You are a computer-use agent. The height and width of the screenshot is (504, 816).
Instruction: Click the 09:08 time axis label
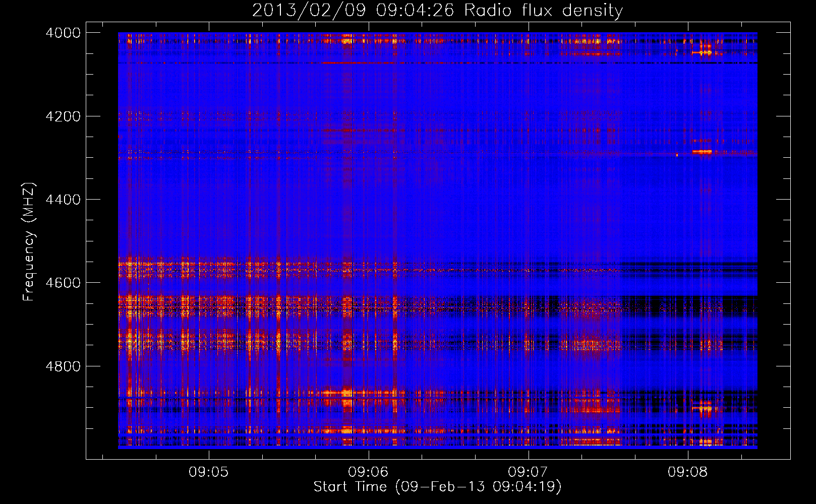click(x=688, y=472)
